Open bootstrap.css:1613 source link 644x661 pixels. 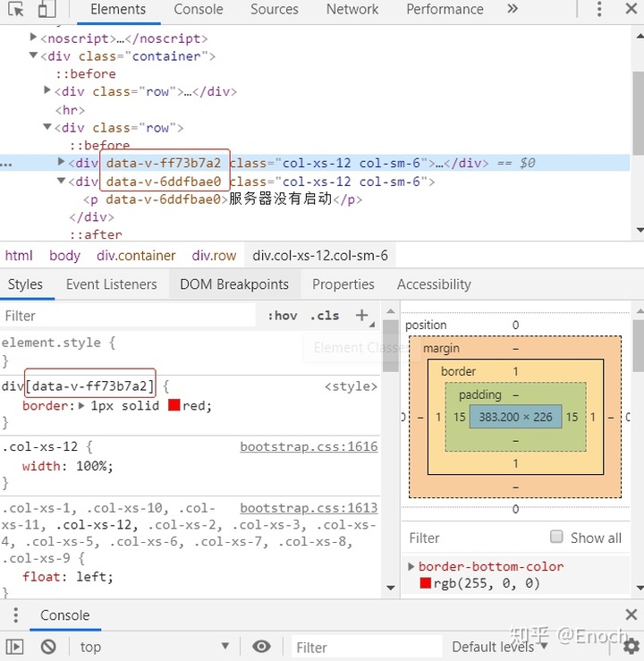309,508
